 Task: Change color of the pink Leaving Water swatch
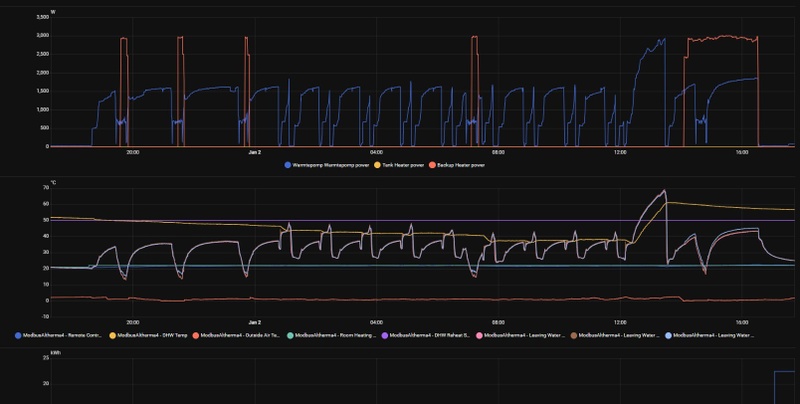pos(480,336)
